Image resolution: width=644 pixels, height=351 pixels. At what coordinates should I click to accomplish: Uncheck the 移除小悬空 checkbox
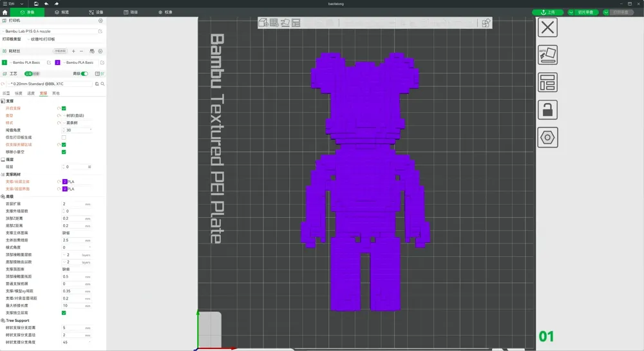pyautogui.click(x=64, y=152)
